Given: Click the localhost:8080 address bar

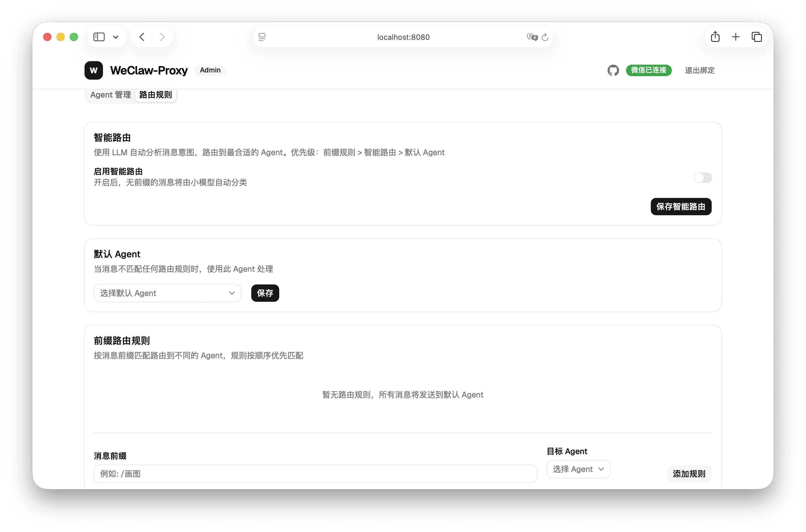Looking at the screenshot, I should 403,37.
